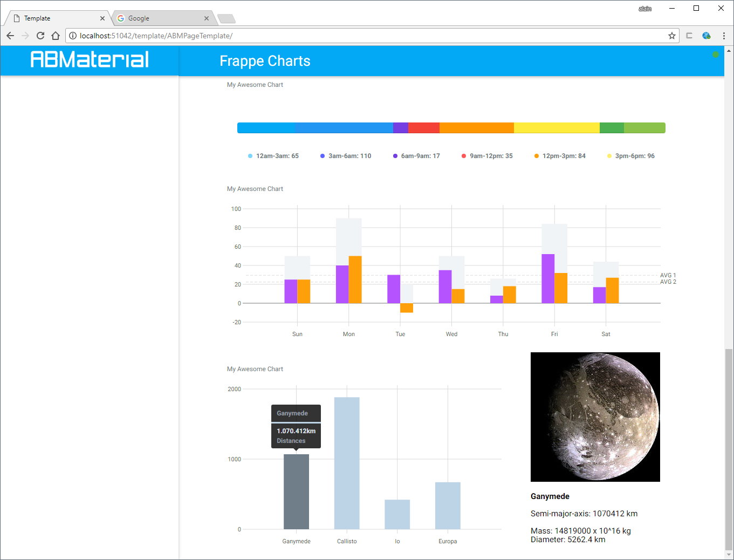
Task: Minimize the Chrome window
Action: [x=672, y=8]
